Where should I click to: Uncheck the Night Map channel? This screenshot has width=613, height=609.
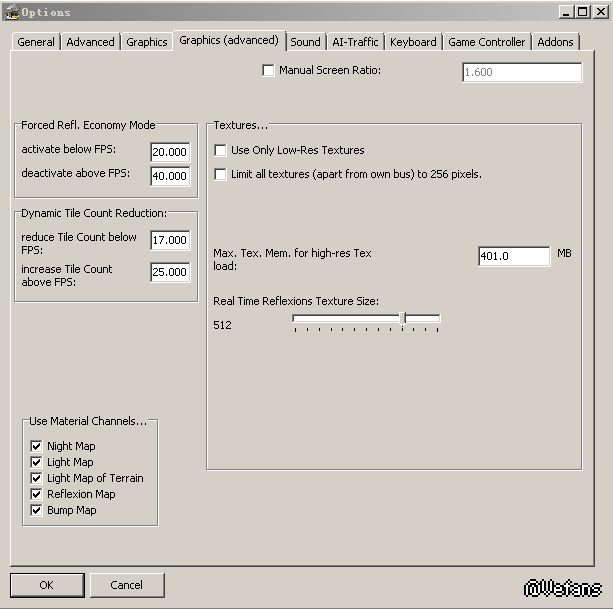click(x=36, y=446)
